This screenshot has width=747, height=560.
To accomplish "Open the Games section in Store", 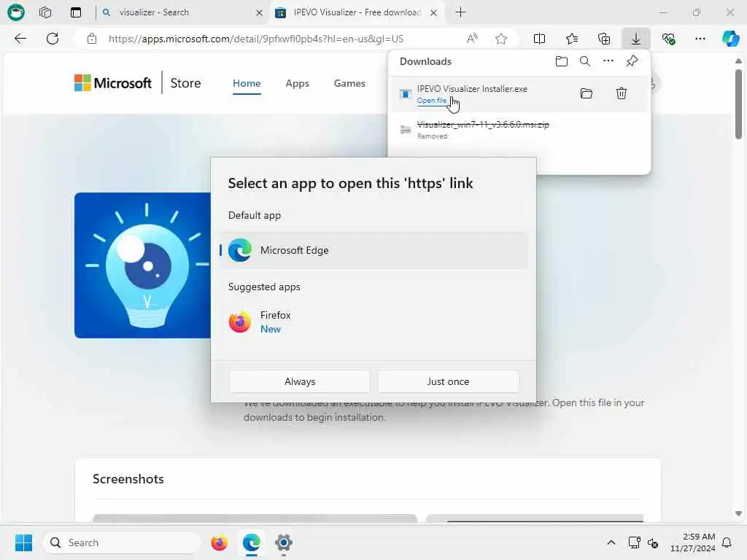I will 349,83.
